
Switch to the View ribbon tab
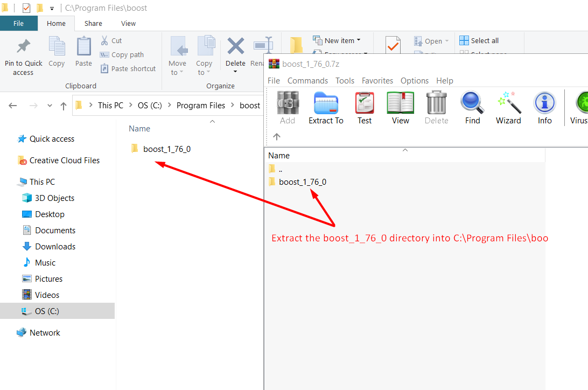click(x=128, y=23)
